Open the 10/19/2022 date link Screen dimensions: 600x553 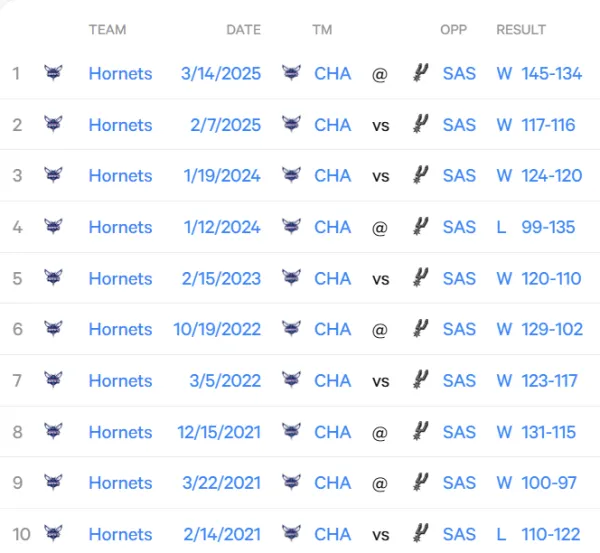point(217,329)
